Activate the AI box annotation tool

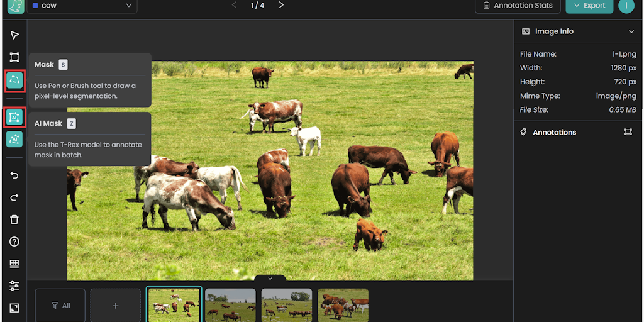tap(15, 118)
